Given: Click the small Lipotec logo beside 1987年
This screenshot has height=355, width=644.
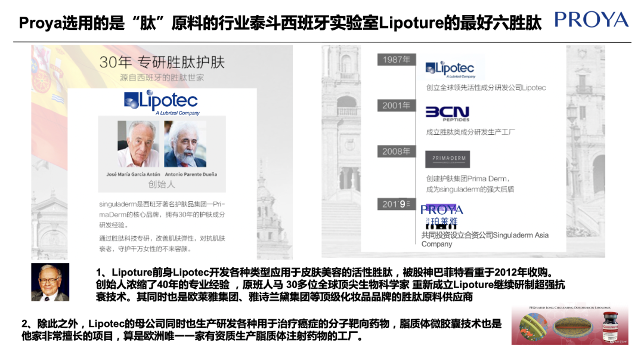Looking at the screenshot, I should 451,69.
